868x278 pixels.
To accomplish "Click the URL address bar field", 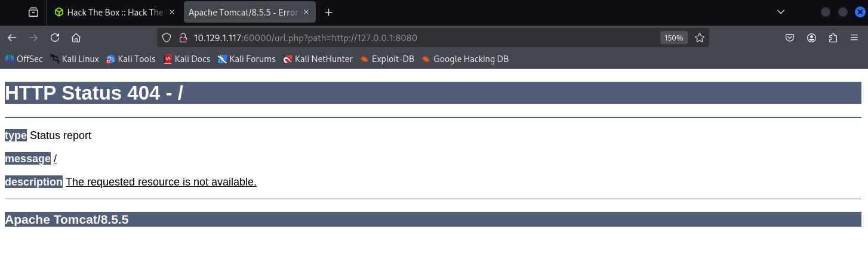I will pos(418,38).
